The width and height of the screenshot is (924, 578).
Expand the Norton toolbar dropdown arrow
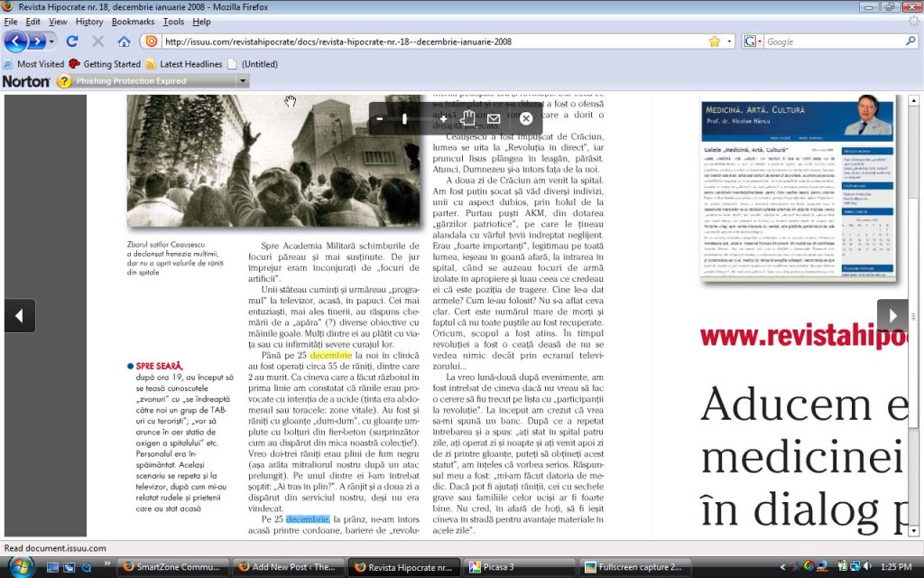[x=242, y=81]
